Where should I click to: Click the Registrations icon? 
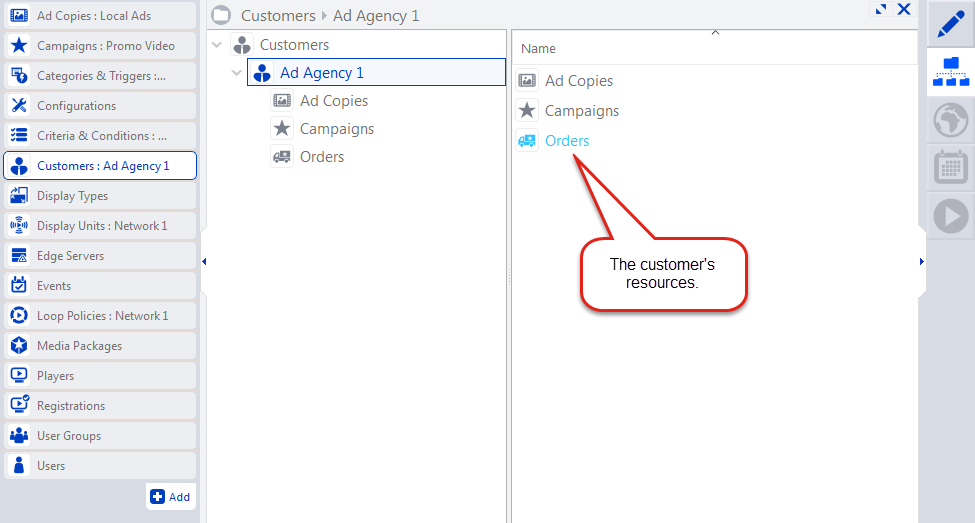tap(19, 405)
